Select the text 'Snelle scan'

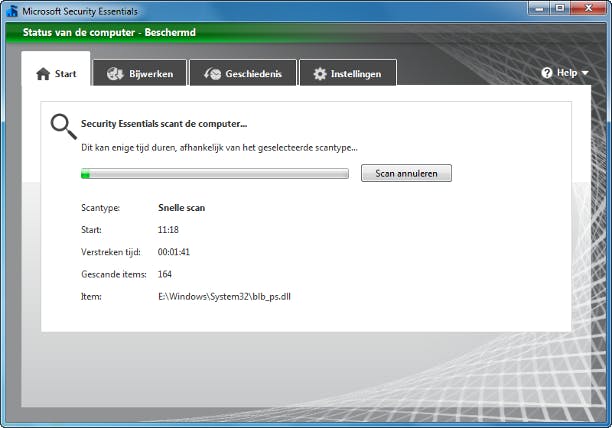(181, 208)
